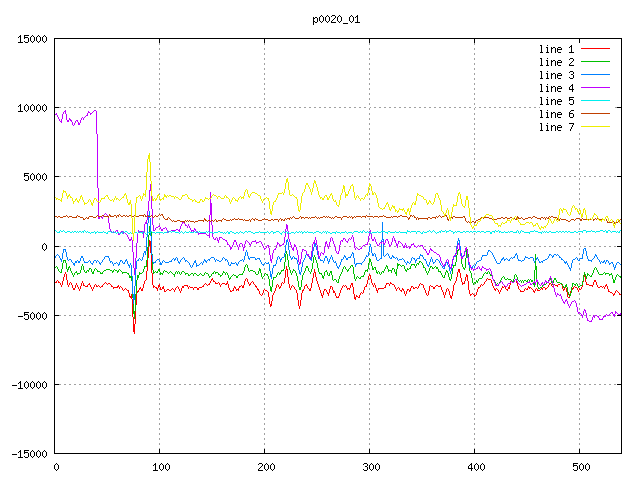Click the "line 5" legend text

556,101
